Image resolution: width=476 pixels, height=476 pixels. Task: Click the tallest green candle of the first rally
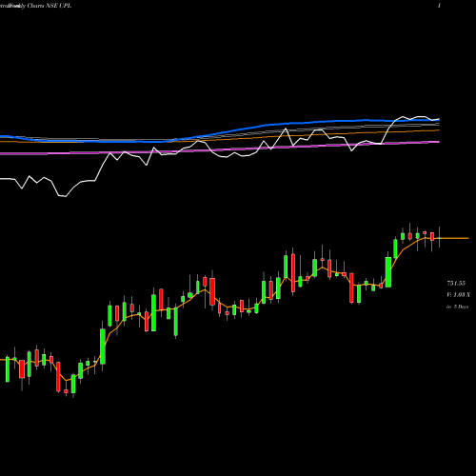point(103,347)
